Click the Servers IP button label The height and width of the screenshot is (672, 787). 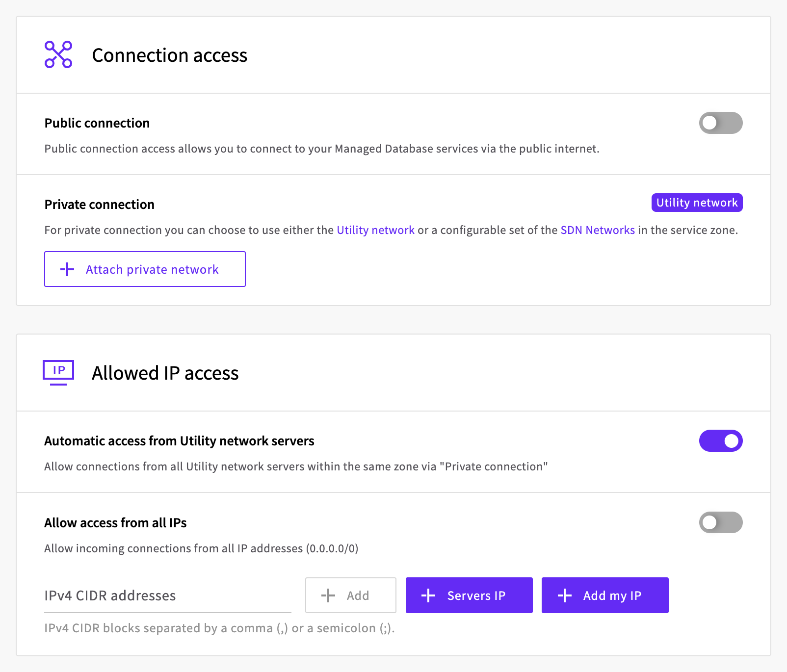click(x=476, y=595)
